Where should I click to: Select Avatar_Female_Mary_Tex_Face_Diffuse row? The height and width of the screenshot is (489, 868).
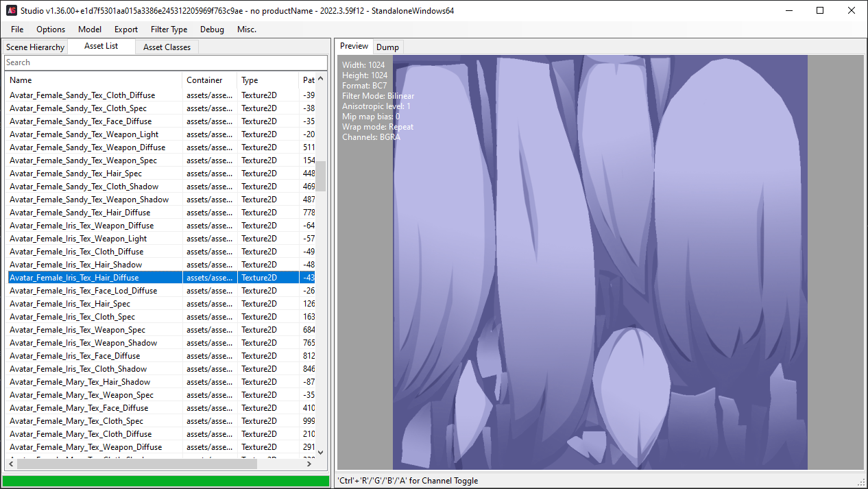point(160,408)
